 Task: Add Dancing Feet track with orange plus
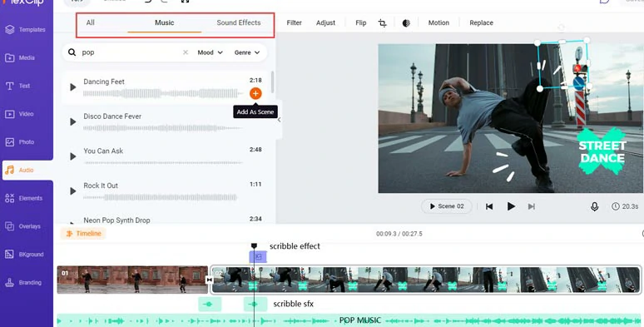click(255, 94)
